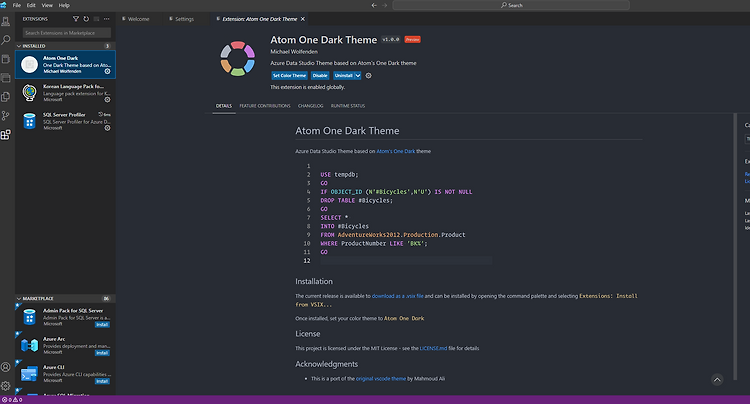Click the Disable button

pos(320,76)
